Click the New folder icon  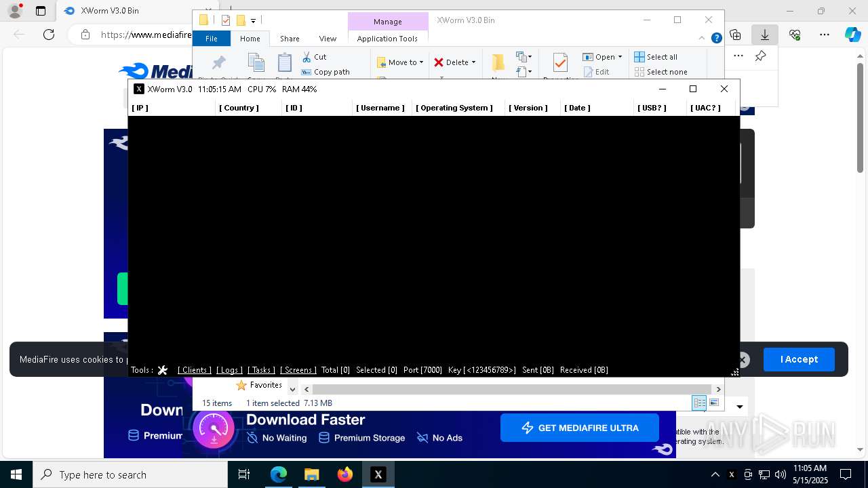click(x=498, y=62)
